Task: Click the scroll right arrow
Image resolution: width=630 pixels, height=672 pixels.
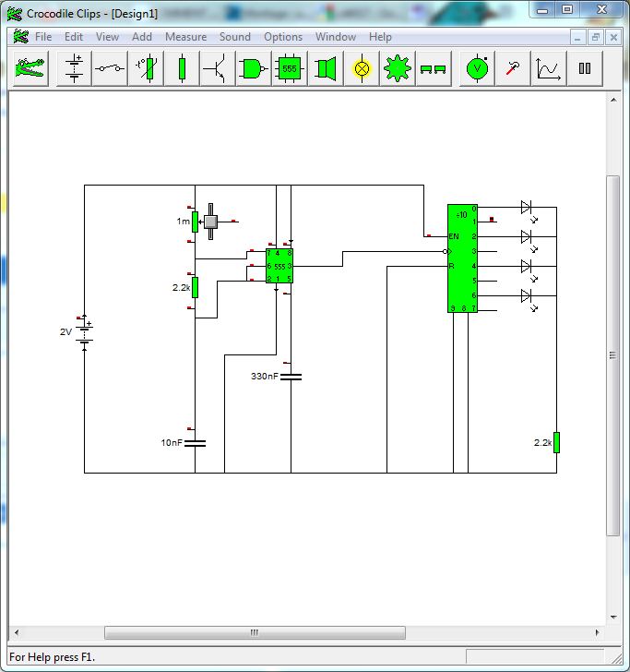Action: click(x=597, y=632)
